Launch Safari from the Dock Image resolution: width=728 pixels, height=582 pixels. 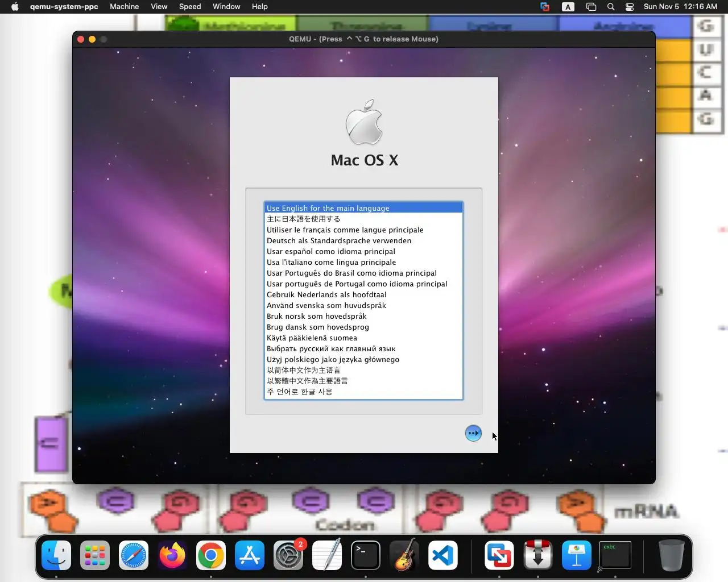[x=134, y=555]
